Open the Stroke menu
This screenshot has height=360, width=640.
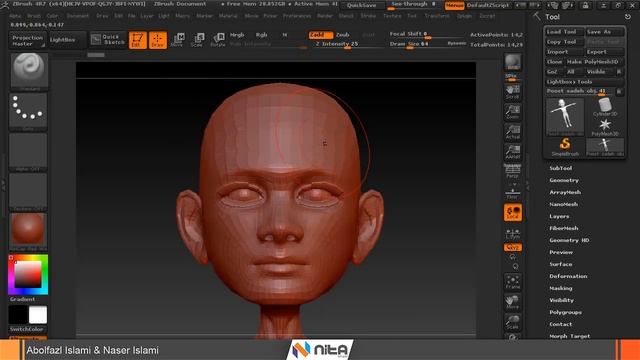pos(368,16)
